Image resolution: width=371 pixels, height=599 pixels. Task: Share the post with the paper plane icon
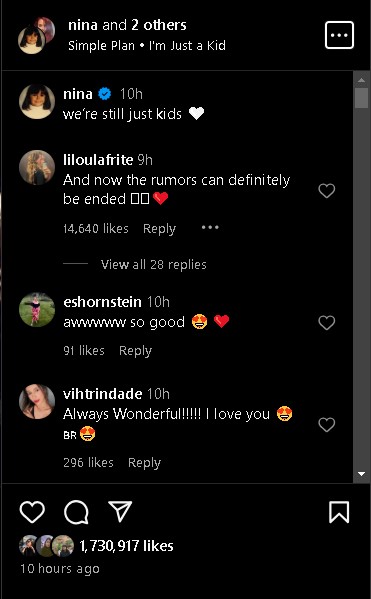120,511
